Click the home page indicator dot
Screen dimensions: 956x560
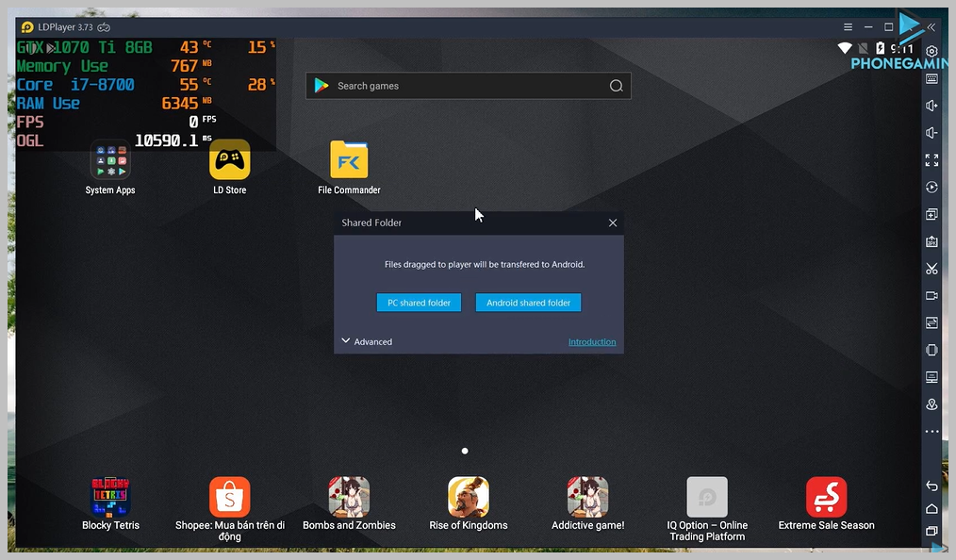465,451
